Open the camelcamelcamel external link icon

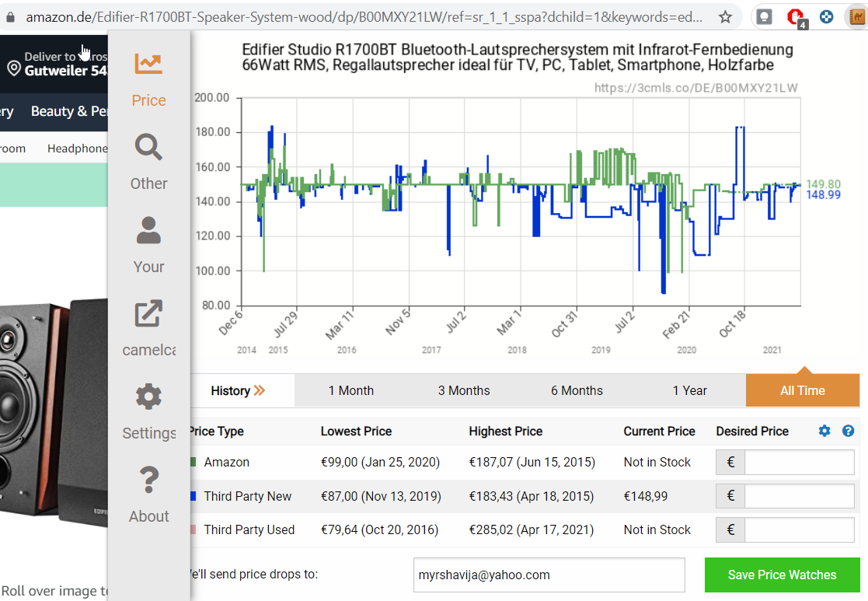148,313
